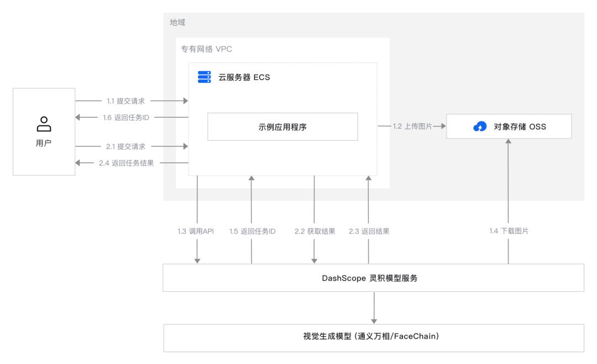Click the 2.1 提交请求 label
This screenshot has width=597, height=364.
click(x=125, y=146)
